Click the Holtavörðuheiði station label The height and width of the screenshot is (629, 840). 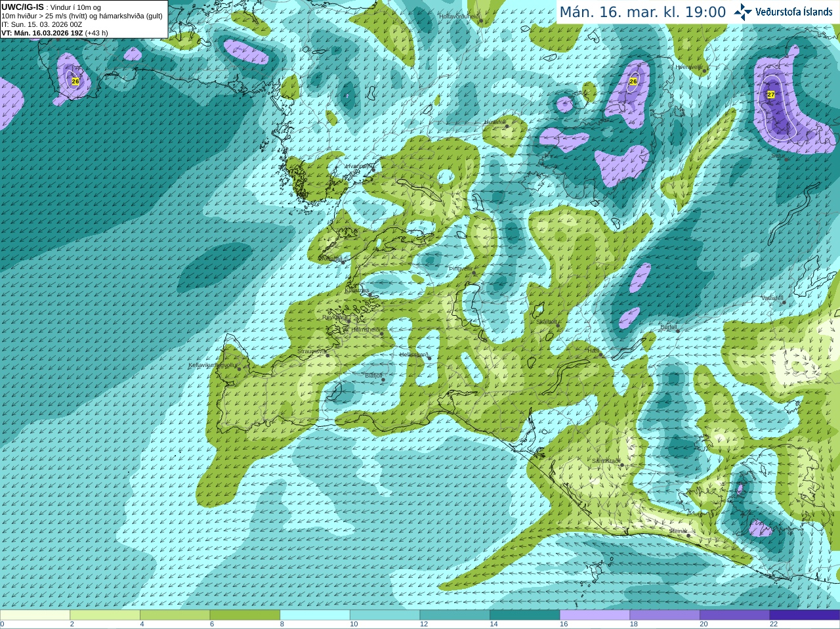(459, 16)
